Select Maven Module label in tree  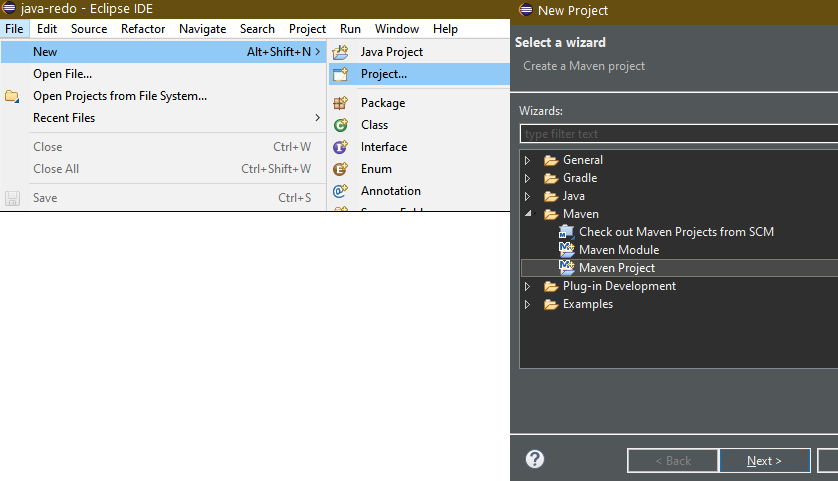(619, 250)
